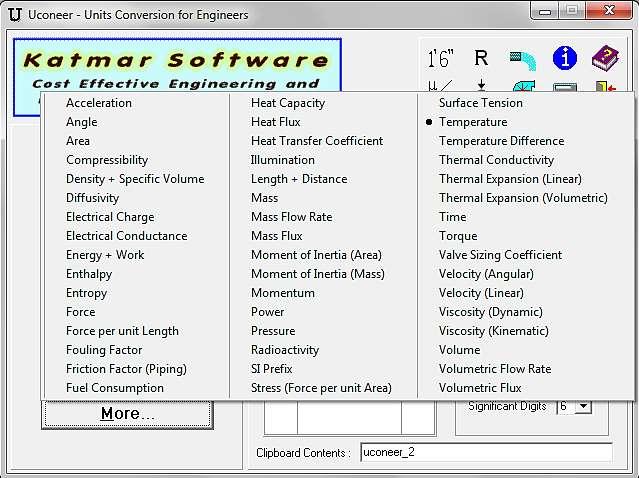Click the More... button

tap(128, 414)
